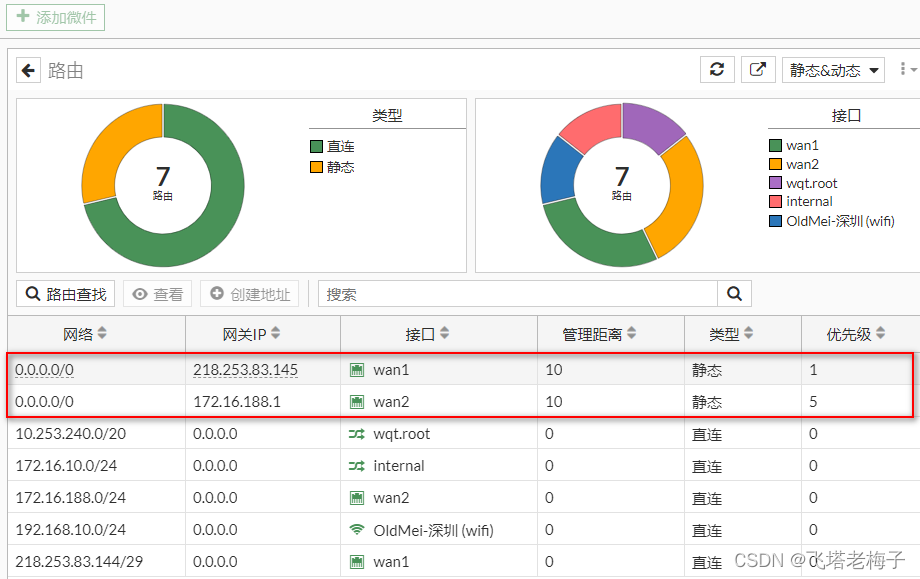Viewport: 920px width, 579px height.
Task: Click the green 直连 legend swatch
Action: pyautogui.click(x=316, y=147)
